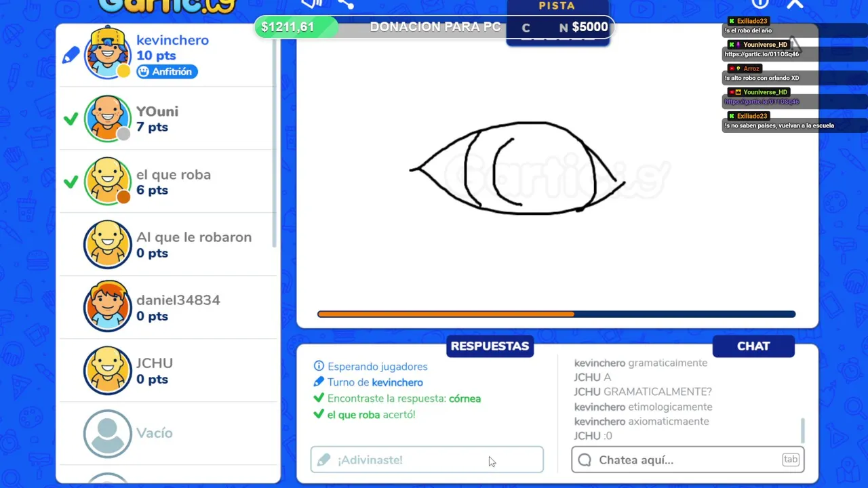868x488 pixels.
Task: Open the share icon in the top bar
Action: click(346, 3)
